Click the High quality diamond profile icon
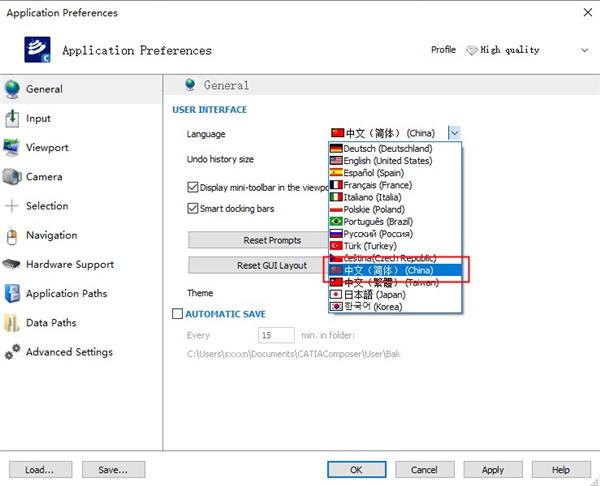 [471, 50]
